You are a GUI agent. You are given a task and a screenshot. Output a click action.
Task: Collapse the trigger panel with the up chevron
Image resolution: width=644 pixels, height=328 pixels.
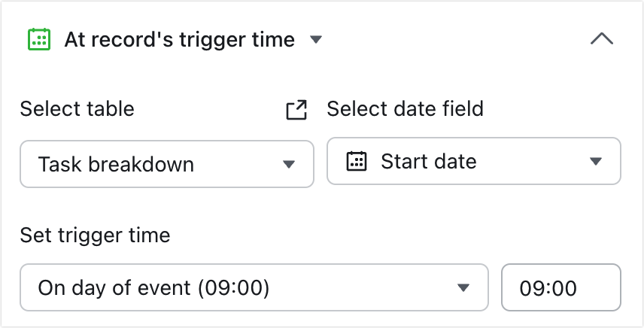pyautogui.click(x=602, y=39)
